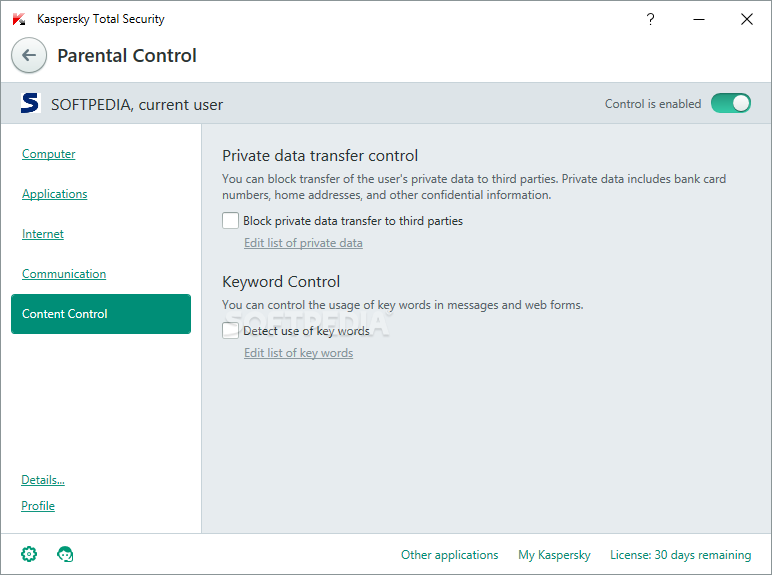Click SOFTPEDIA, current user label
This screenshot has height=575, width=772.
click(x=137, y=104)
